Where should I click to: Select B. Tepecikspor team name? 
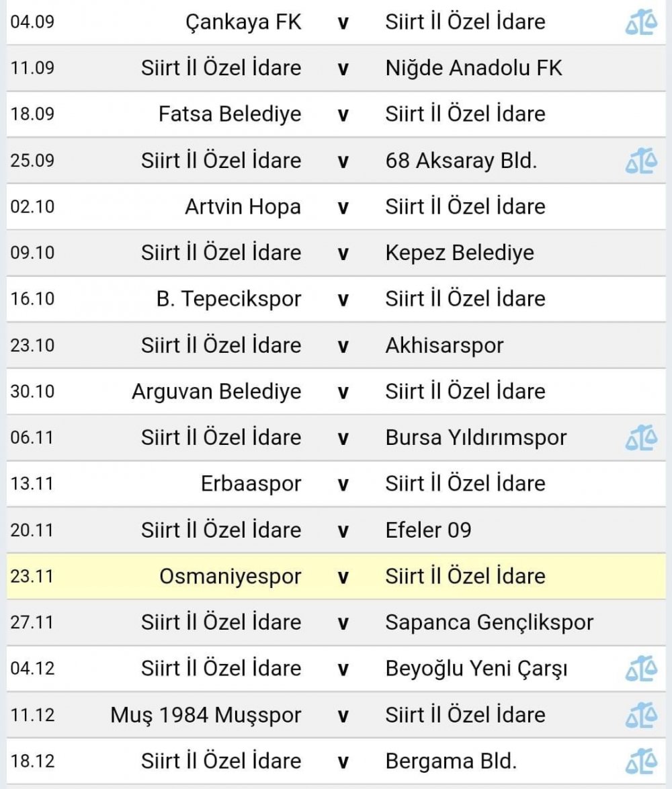pos(229,299)
